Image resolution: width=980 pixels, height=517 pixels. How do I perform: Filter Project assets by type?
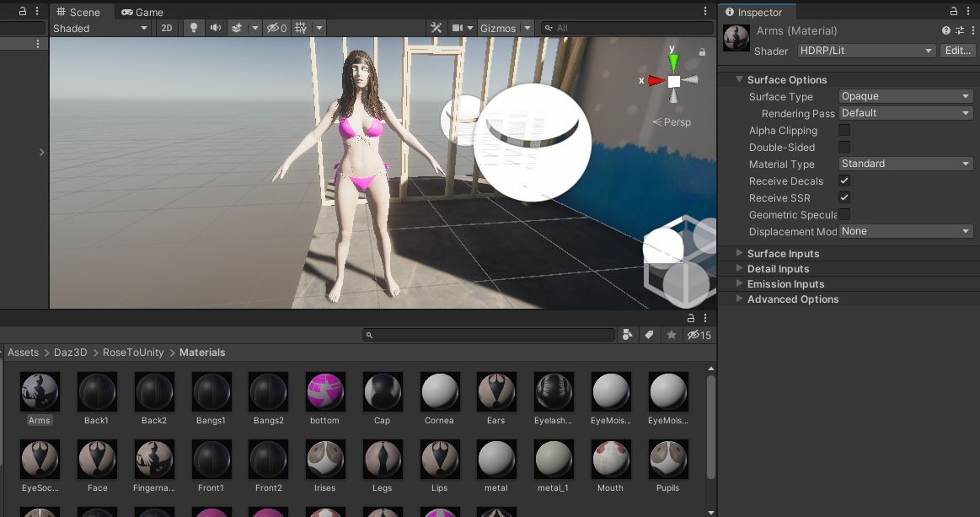point(627,335)
